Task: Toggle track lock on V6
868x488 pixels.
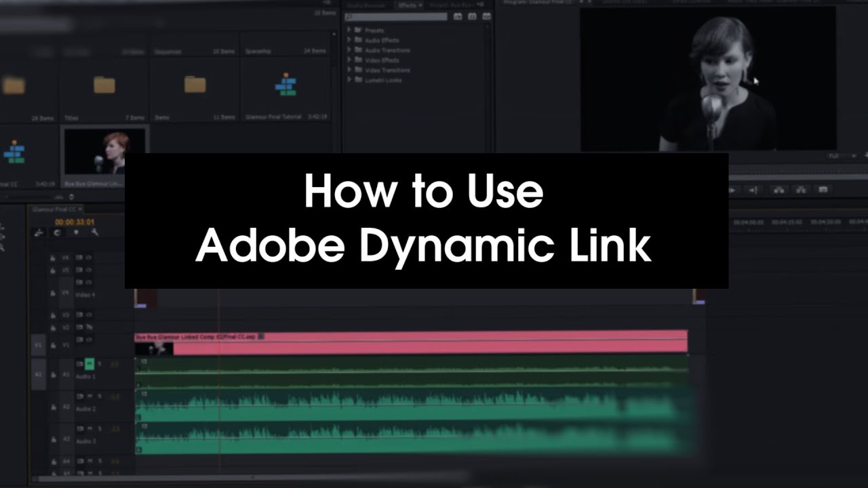Action: tap(53, 258)
